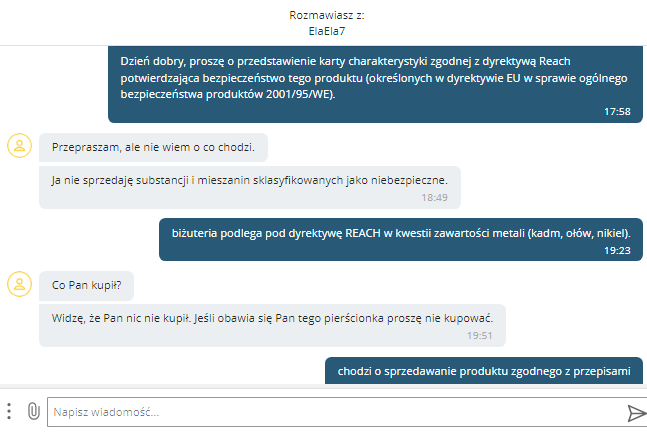Click the avatar beside "Przepraszam" message
647x439 pixels.
click(x=18, y=145)
